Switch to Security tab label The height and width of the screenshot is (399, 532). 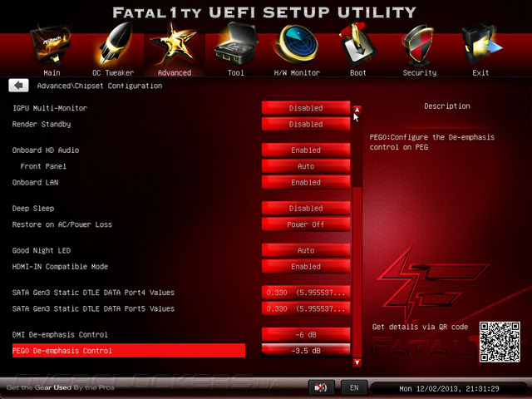point(419,72)
